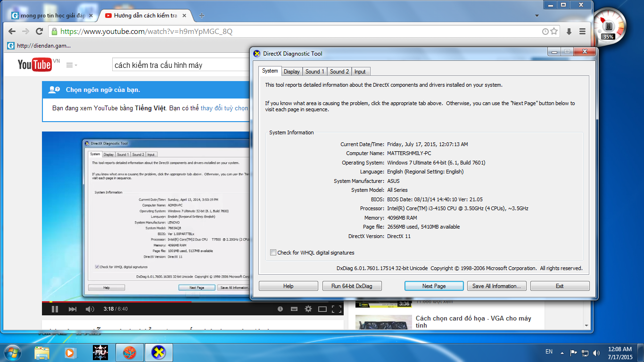The height and width of the screenshot is (362, 644).
Task: Go back in Chrome
Action: coord(13,32)
